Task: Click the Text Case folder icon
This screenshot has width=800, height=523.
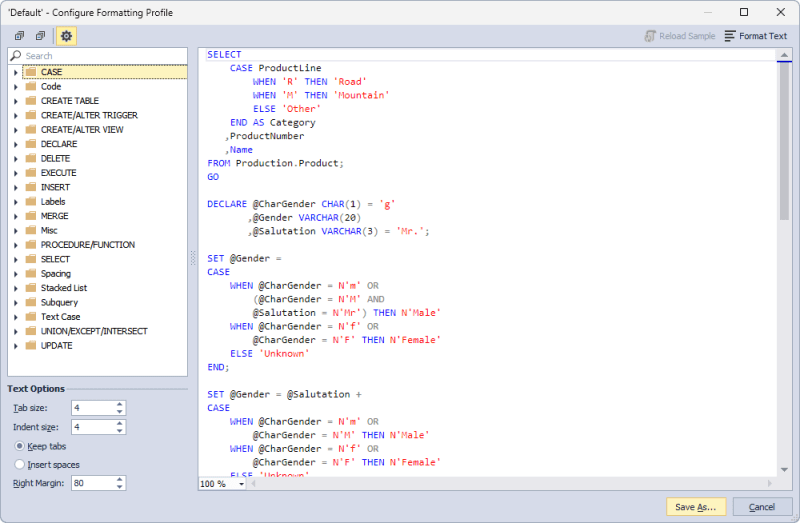Action: (x=31, y=316)
